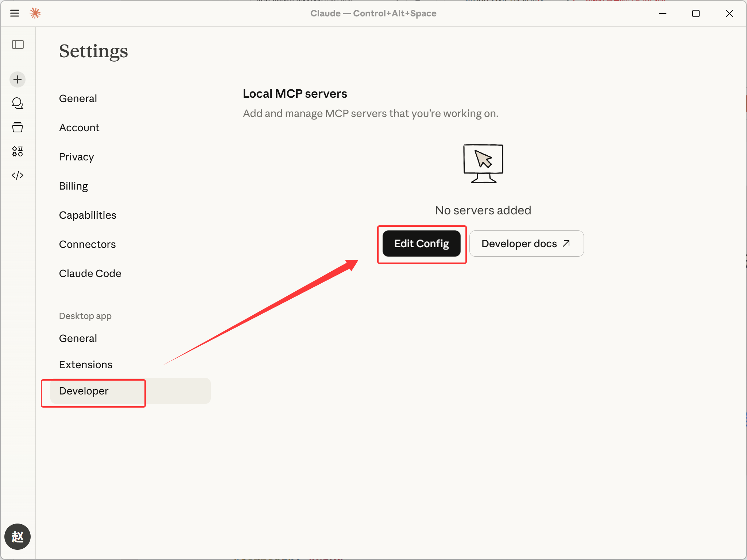Click the Claude starburst logo icon
The image size is (747, 560).
(35, 13)
